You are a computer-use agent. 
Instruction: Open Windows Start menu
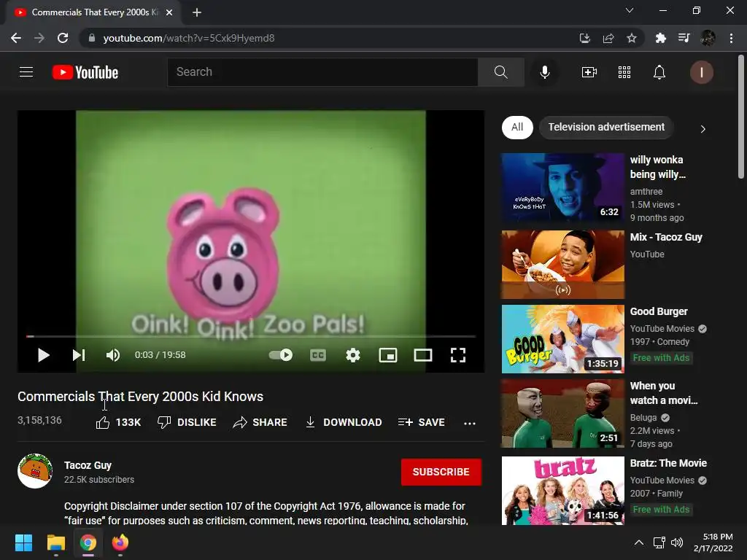(x=23, y=542)
